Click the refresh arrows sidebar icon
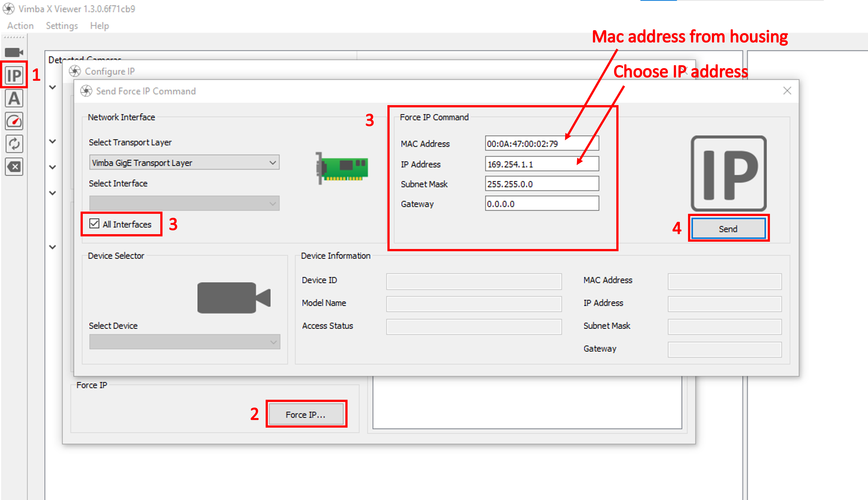The height and width of the screenshot is (500, 868). coord(14,144)
